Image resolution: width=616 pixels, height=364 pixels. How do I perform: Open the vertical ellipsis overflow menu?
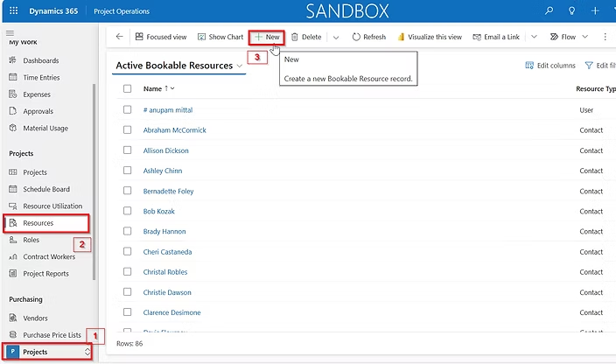[x=605, y=37]
